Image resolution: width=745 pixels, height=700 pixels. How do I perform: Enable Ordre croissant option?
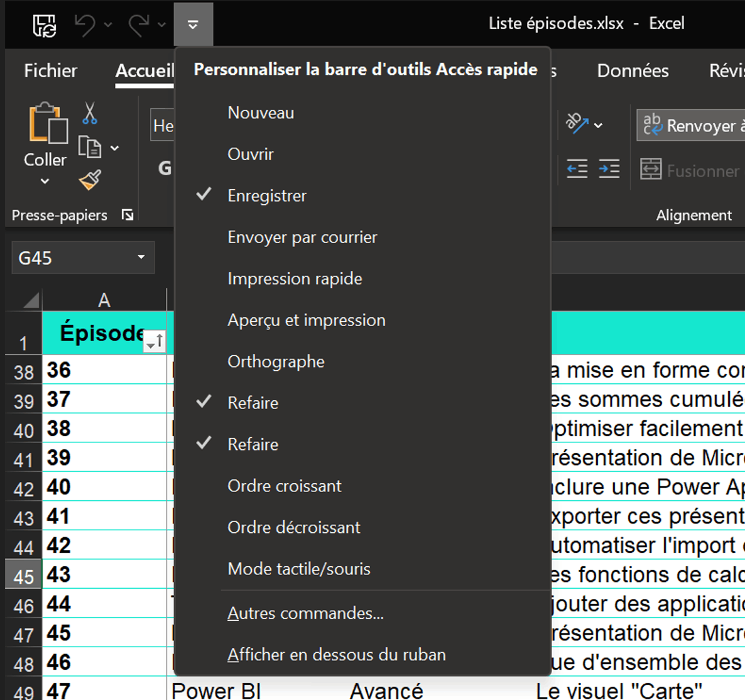(x=362, y=486)
